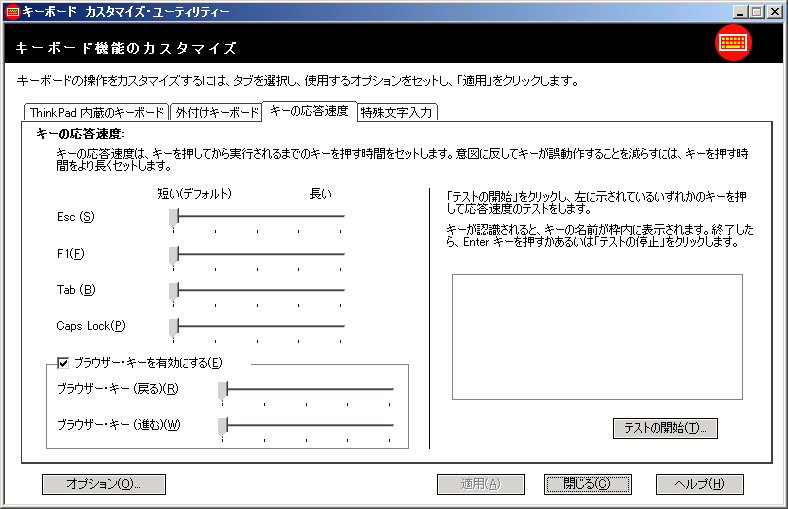The width and height of the screenshot is (788, 509).
Task: Click the Esc response speed slider thumb
Action: click(174, 216)
